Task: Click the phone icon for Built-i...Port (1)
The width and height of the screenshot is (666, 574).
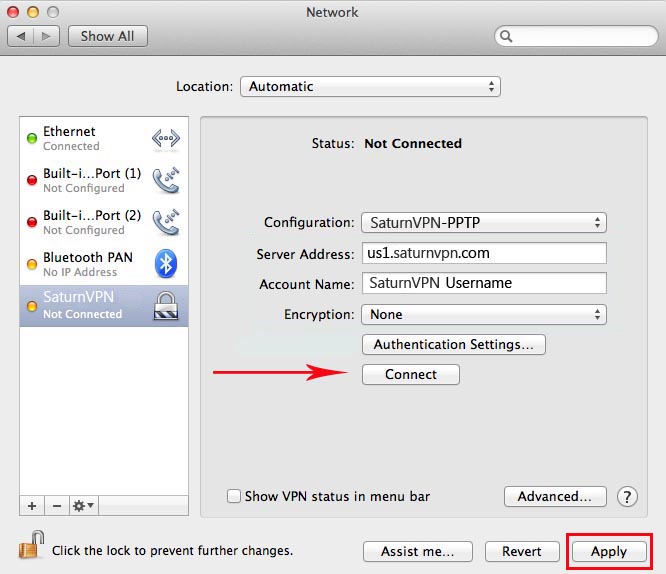Action: [166, 181]
